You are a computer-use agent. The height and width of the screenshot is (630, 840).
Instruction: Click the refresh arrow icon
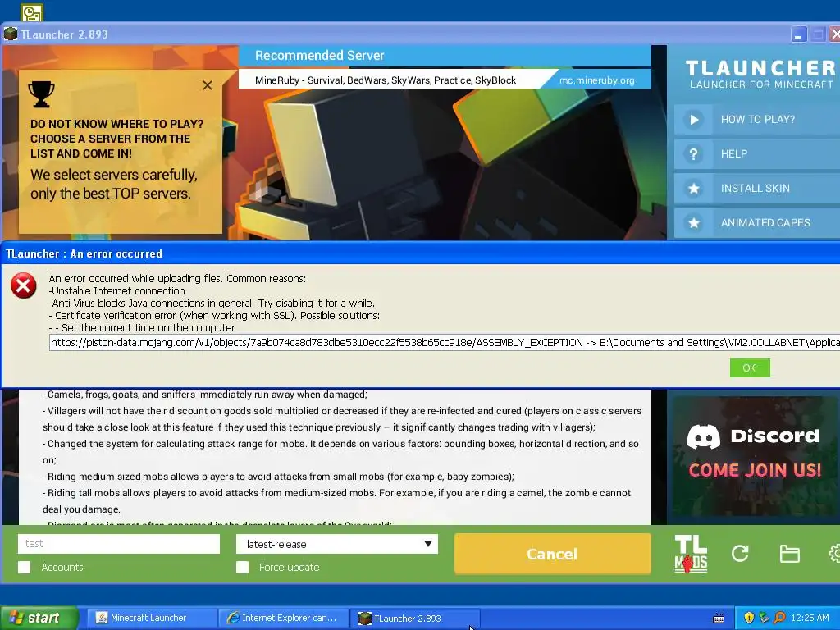(x=740, y=554)
